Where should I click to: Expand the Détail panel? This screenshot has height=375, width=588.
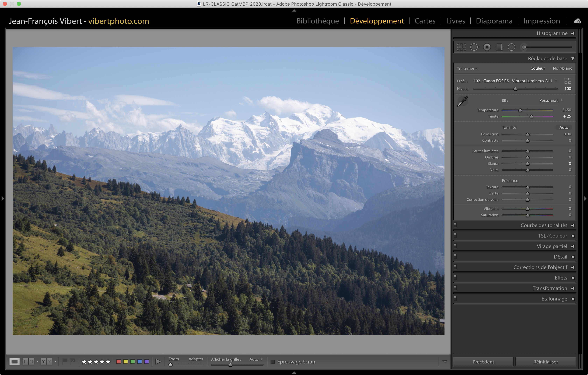point(560,257)
